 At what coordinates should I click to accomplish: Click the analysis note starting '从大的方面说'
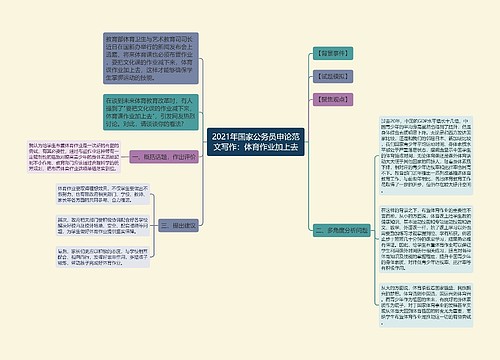426,305
